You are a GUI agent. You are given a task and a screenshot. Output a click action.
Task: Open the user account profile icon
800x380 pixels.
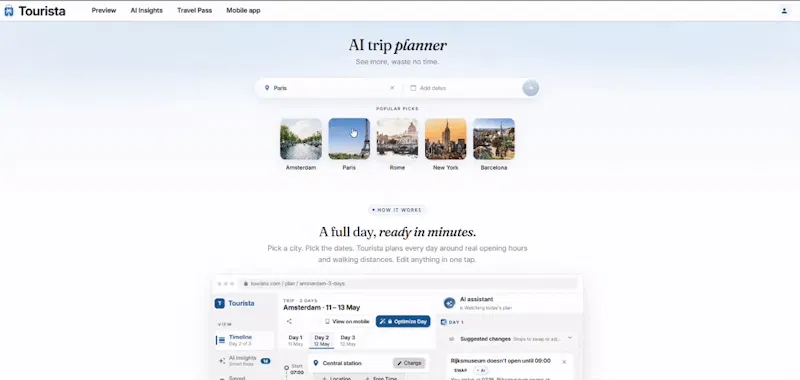[784, 11]
